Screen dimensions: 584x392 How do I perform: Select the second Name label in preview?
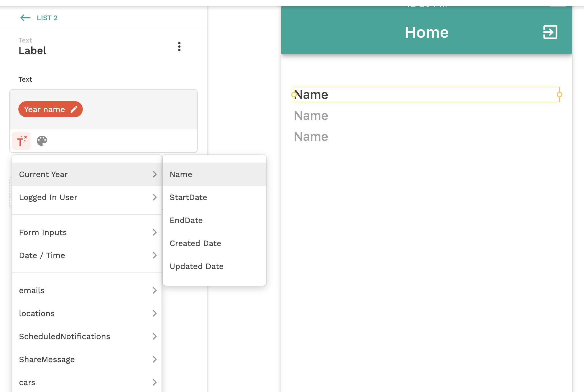(311, 116)
